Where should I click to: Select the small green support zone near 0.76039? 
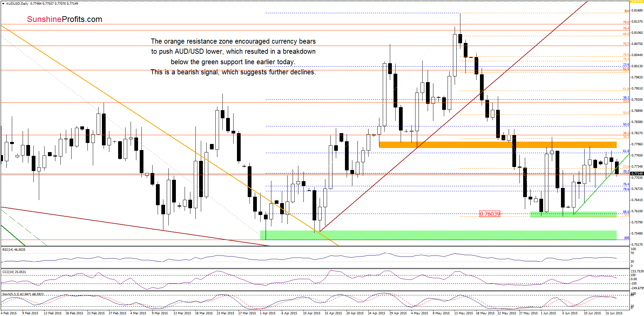coord(573,214)
